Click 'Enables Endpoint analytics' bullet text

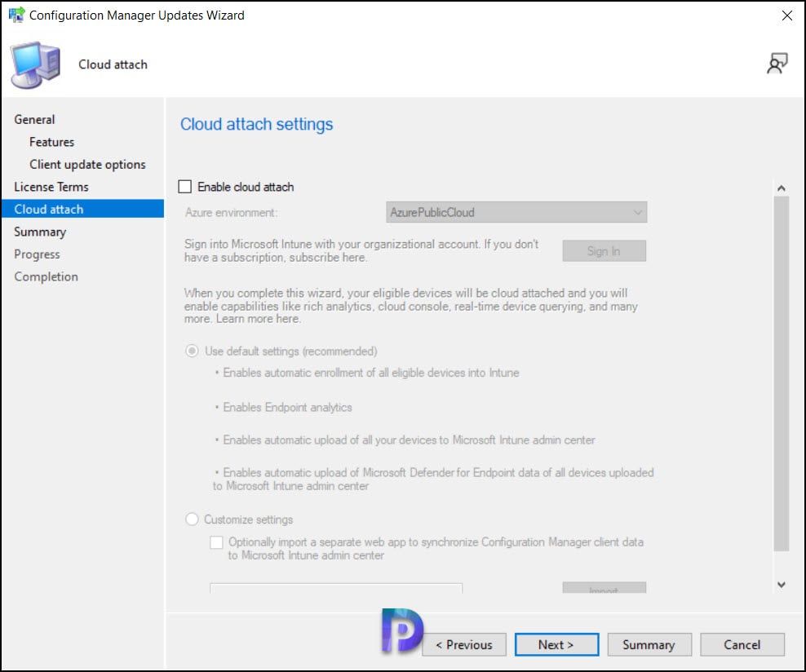(287, 408)
